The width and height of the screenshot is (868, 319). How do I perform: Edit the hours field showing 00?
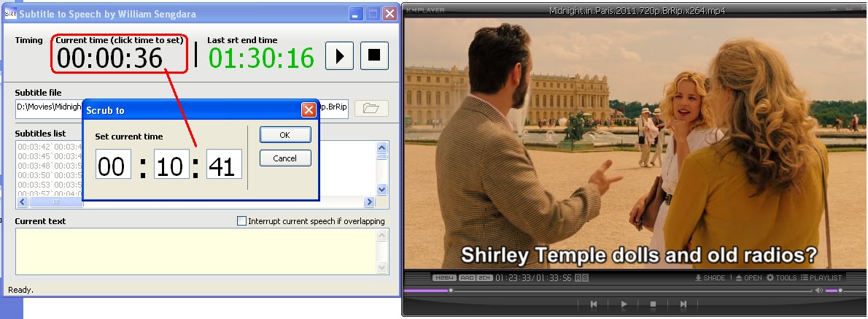click(x=114, y=164)
